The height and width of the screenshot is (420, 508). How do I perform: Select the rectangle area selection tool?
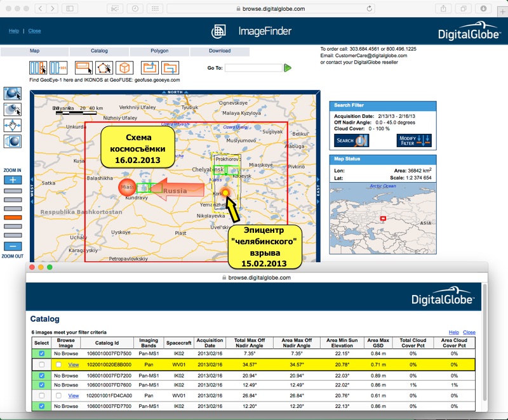click(84, 68)
